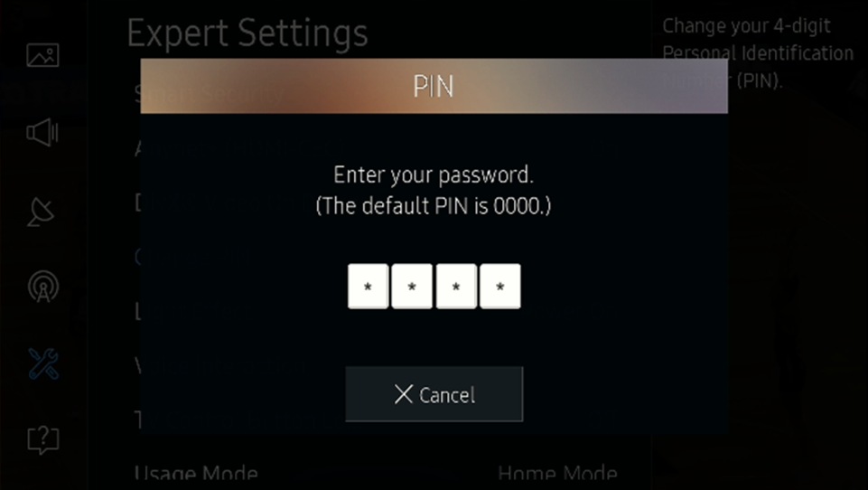Select the third PIN digit box

456,286
